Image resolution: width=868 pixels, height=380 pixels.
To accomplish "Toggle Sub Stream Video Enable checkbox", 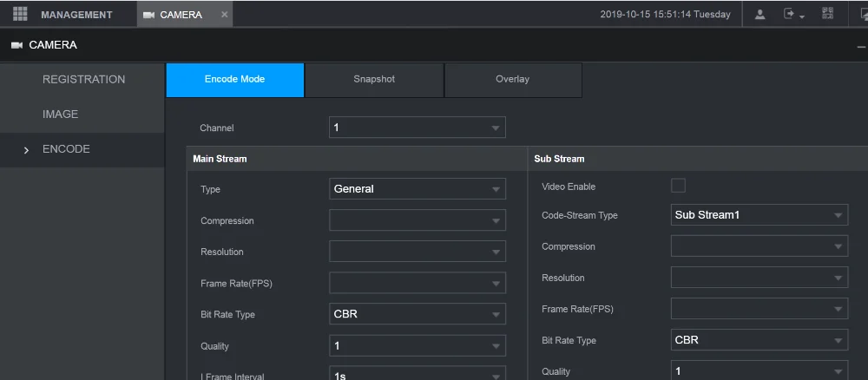I will 678,186.
